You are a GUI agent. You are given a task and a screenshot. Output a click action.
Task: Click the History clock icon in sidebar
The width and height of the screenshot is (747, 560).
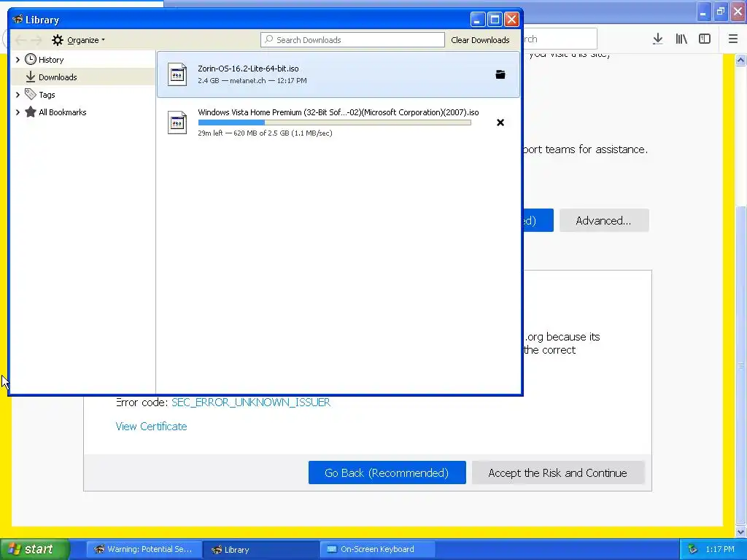click(x=31, y=60)
